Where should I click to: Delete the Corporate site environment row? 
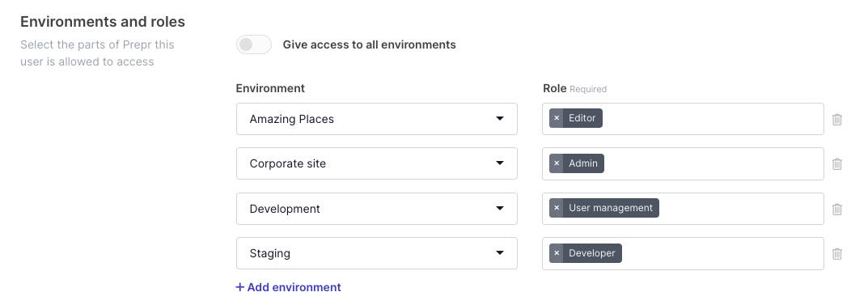(x=837, y=164)
